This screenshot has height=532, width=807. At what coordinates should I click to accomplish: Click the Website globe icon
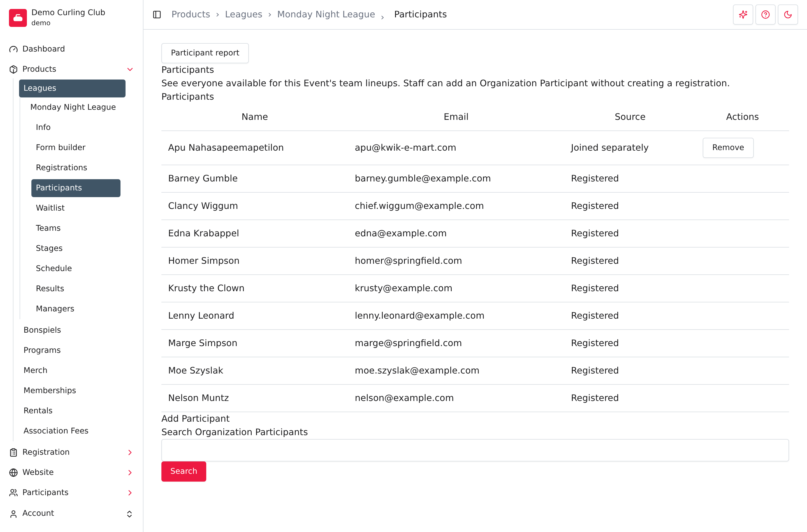coord(13,472)
